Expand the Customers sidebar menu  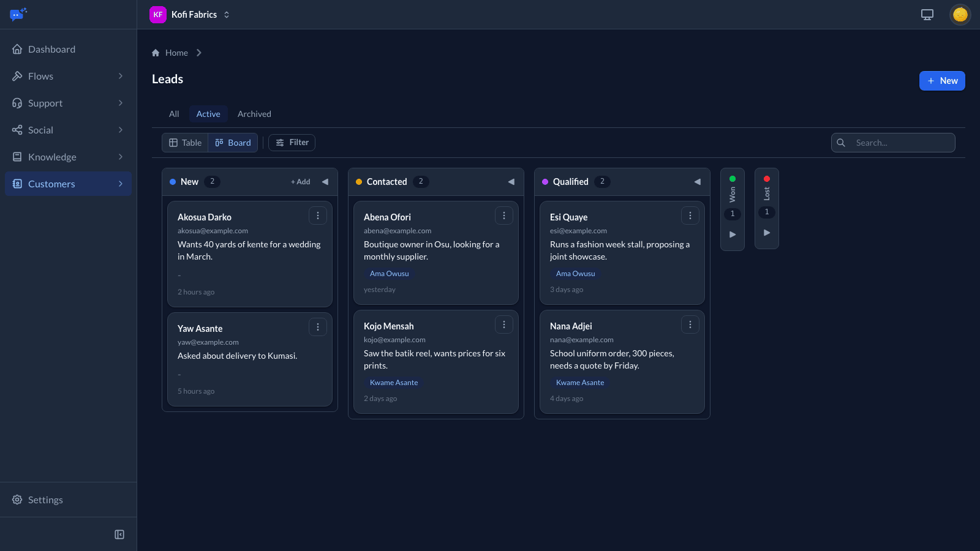[68, 184]
